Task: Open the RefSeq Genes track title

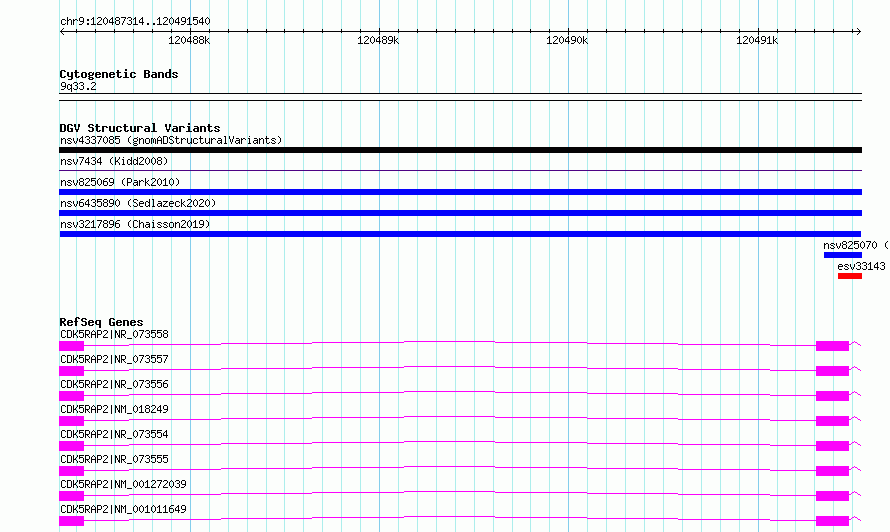Action: coord(102,322)
